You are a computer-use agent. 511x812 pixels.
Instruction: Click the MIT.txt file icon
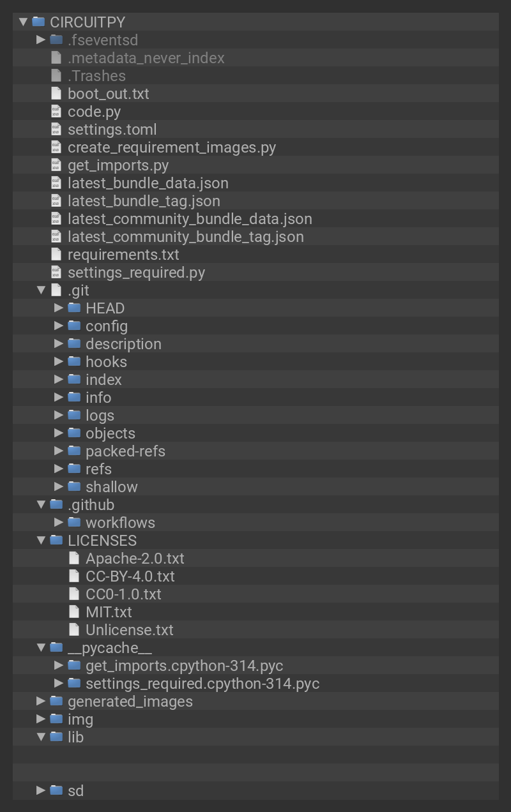coord(74,612)
